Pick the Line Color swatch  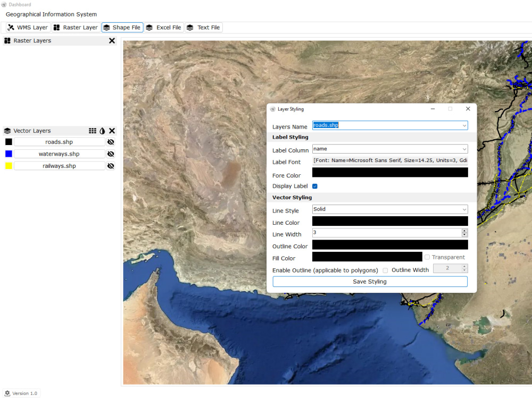coord(390,221)
